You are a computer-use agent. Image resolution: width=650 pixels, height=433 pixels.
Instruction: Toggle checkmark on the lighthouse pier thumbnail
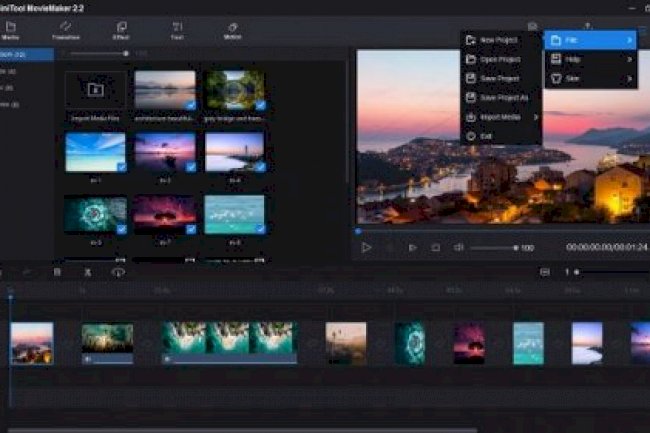point(260,167)
